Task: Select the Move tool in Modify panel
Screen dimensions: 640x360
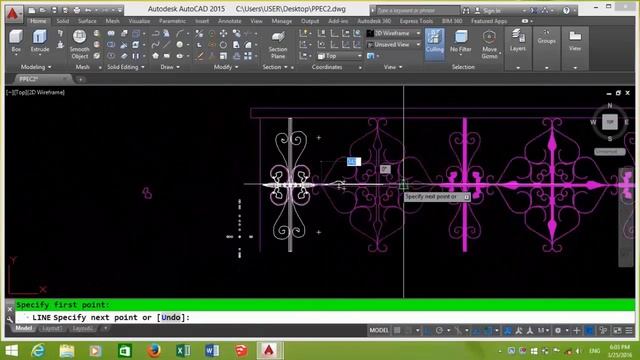Action: (x=224, y=33)
